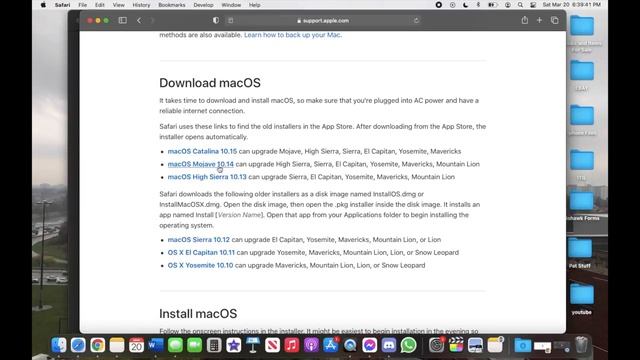The height and width of the screenshot is (360, 640).
Task: Open the privacy report shield icon
Action: (216, 20)
